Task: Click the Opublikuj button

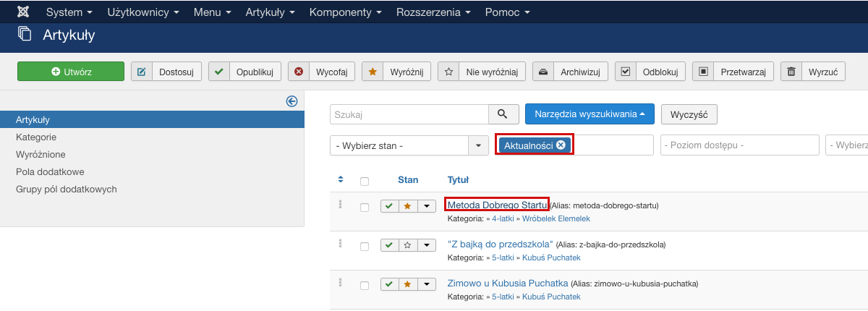Action: [245, 72]
